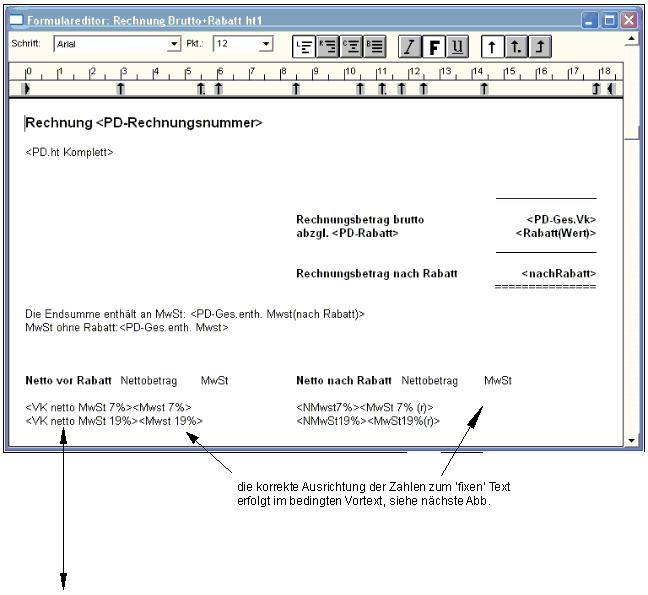Viewport: 648px width, 595px height.
Task: Open the Pkt. font size dropdown
Action: point(266,44)
